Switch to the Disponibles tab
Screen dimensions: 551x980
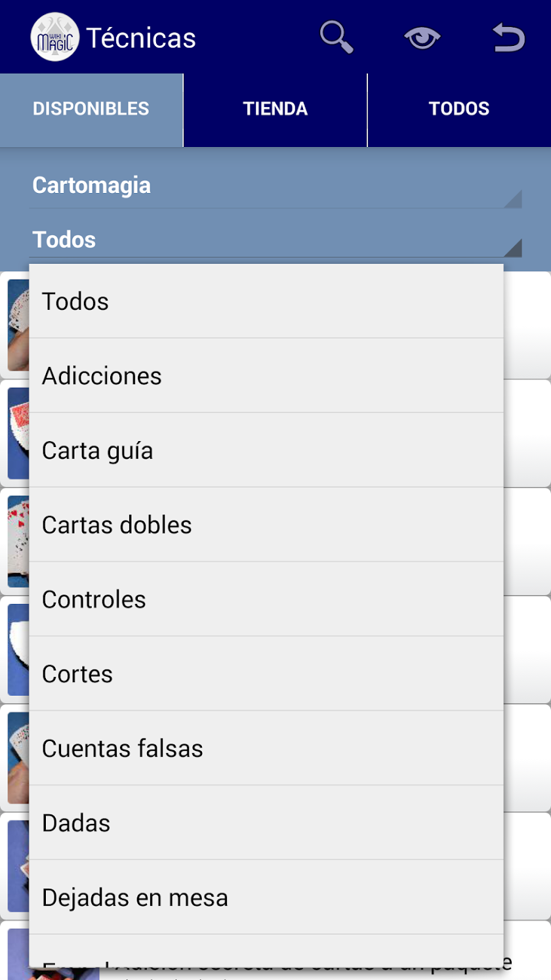91,110
